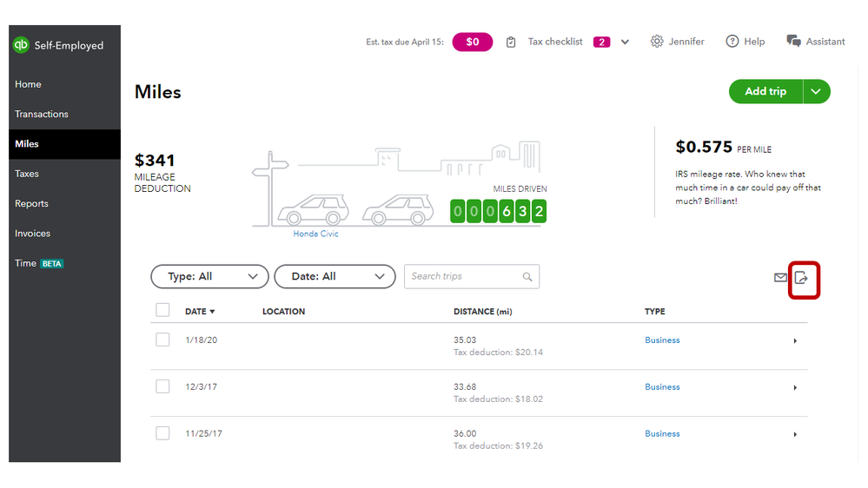The image size is (868, 488).
Task: Click the Business type link for 11/25/17
Action: pos(662,433)
